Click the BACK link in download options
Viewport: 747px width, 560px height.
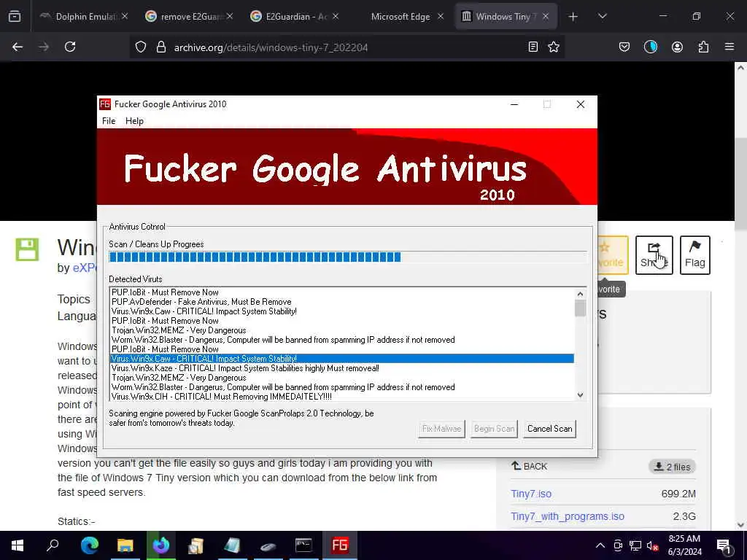point(530,466)
